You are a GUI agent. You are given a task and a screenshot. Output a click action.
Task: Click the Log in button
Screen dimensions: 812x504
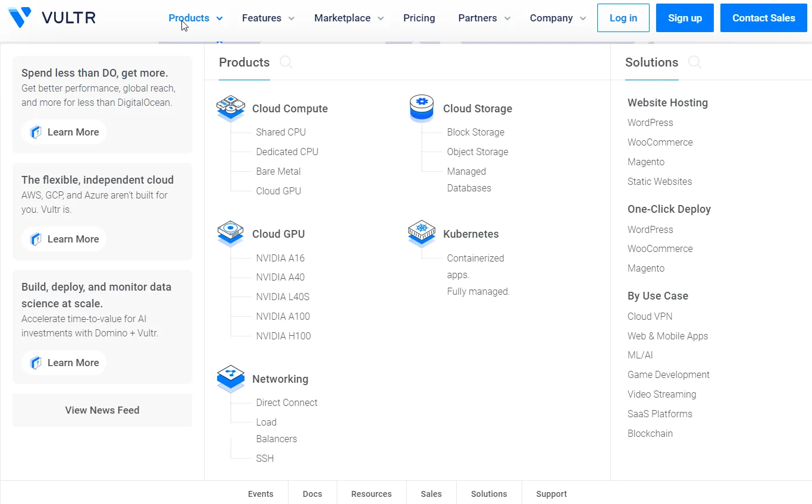(x=623, y=18)
